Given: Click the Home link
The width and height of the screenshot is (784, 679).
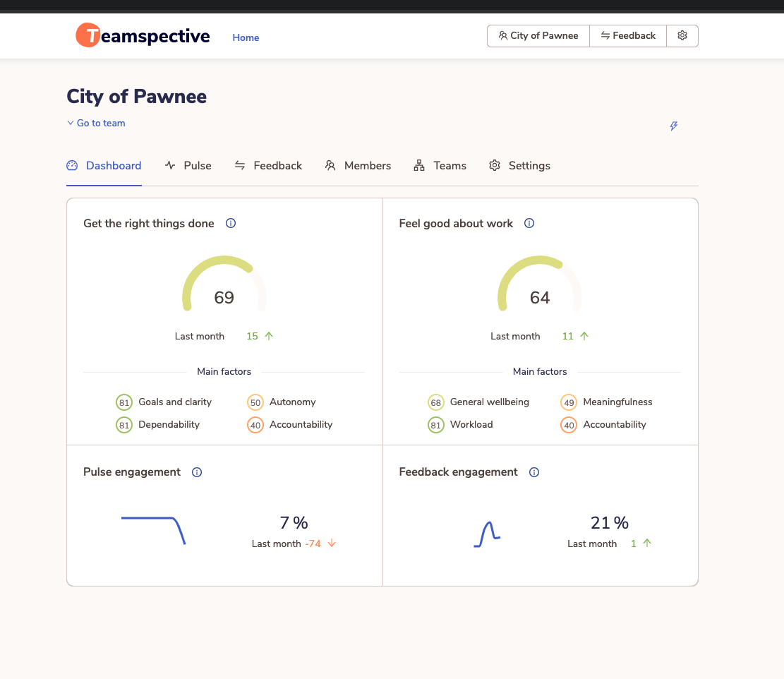Looking at the screenshot, I should (x=246, y=38).
